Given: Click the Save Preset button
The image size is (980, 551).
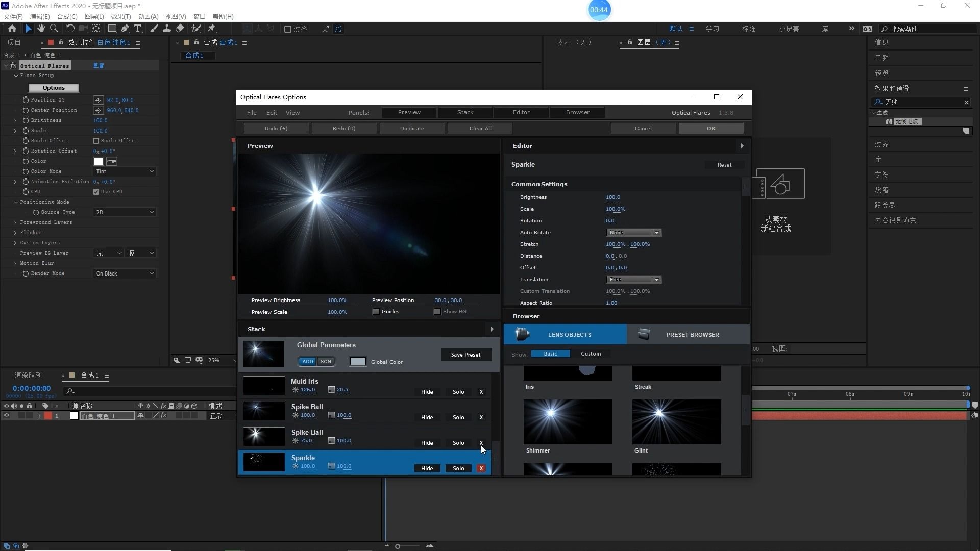Looking at the screenshot, I should [x=466, y=354].
